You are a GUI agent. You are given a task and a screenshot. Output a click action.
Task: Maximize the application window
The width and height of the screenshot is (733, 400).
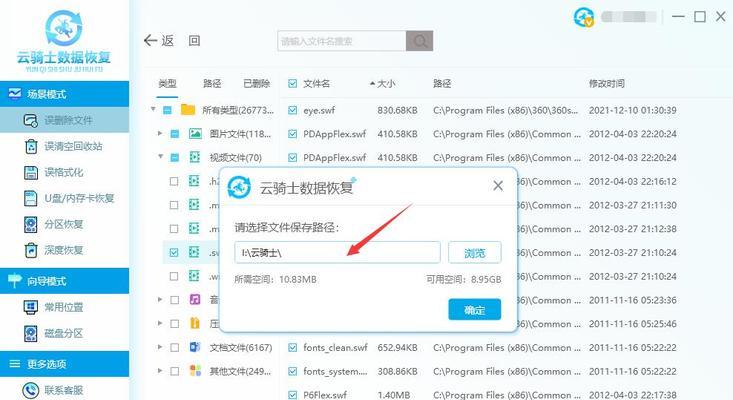coord(700,17)
